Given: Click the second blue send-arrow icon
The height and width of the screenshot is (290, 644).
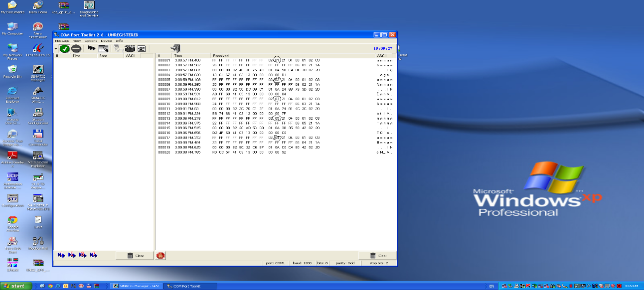Looking at the screenshot, I should [72, 255].
